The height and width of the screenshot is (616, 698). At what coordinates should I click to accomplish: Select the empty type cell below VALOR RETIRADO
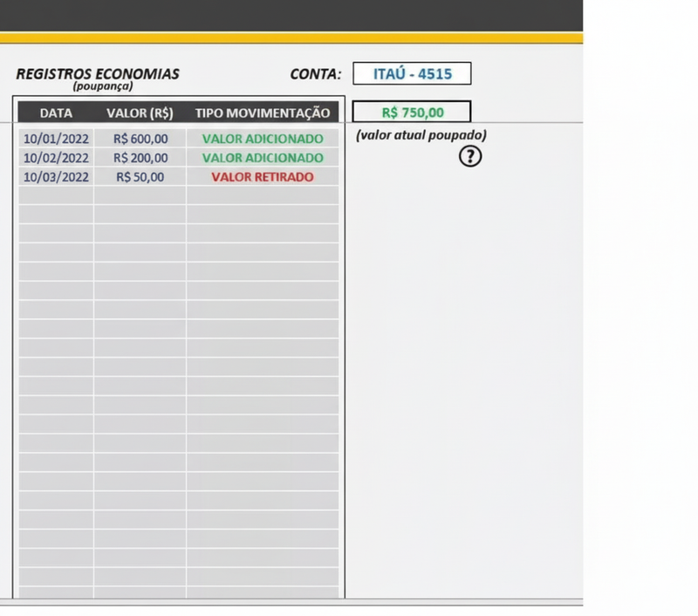[262, 195]
